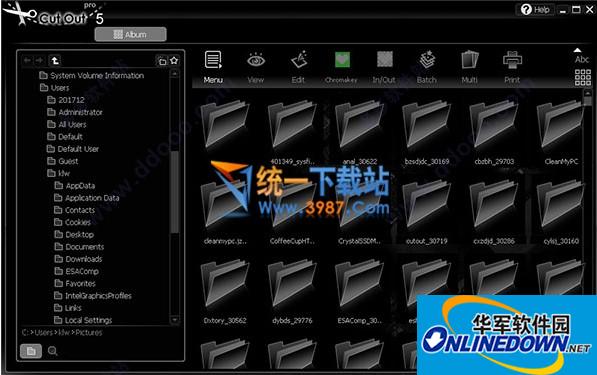Select the folder browse mode button
Image resolution: width=597 pixels, height=375 pixels.
click(31, 351)
